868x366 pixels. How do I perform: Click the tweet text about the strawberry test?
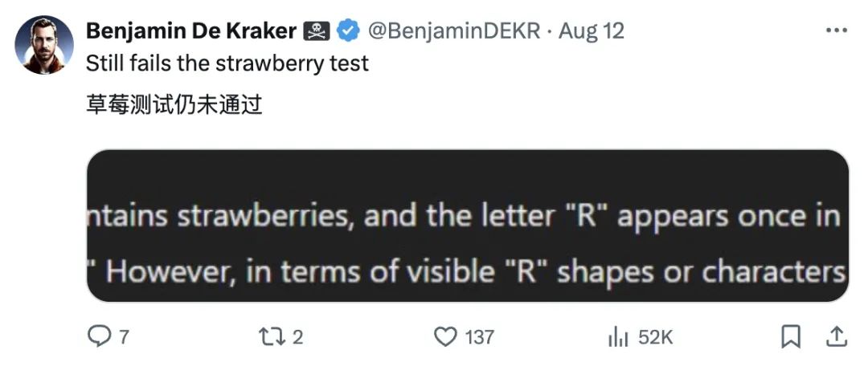227,63
